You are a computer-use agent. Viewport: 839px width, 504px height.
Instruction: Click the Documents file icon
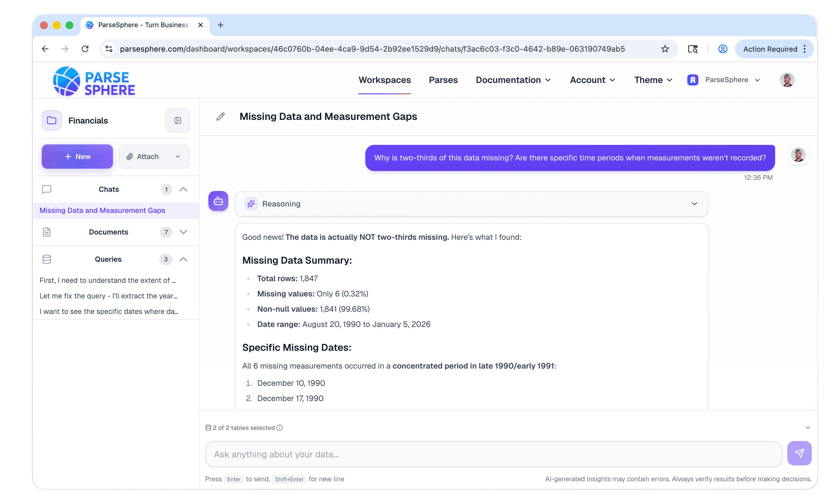[46, 232]
